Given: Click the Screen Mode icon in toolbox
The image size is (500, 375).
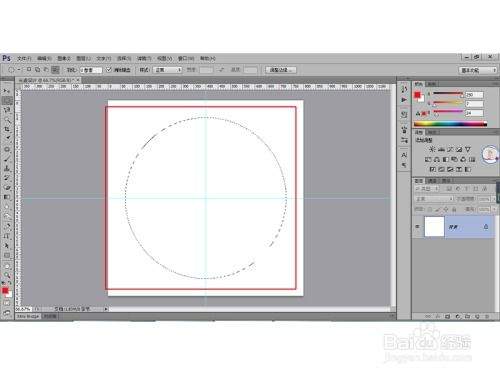Looking at the screenshot, I should (x=7, y=313).
